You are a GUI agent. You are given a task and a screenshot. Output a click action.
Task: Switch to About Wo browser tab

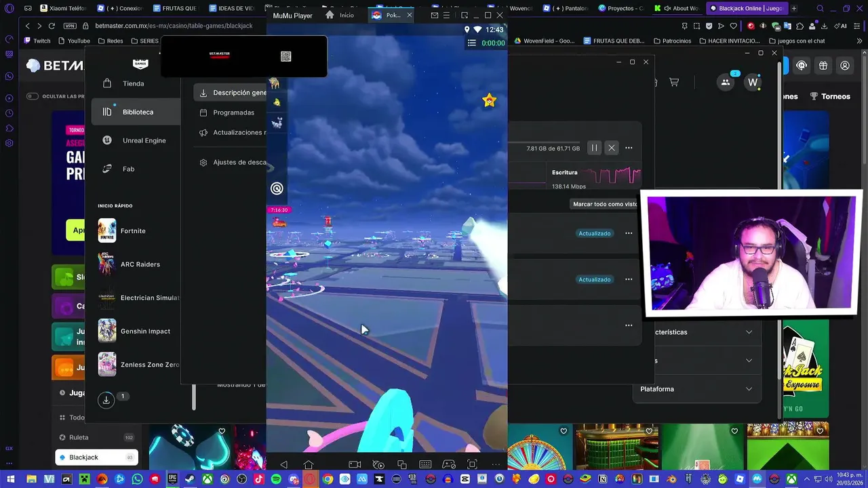(676, 8)
